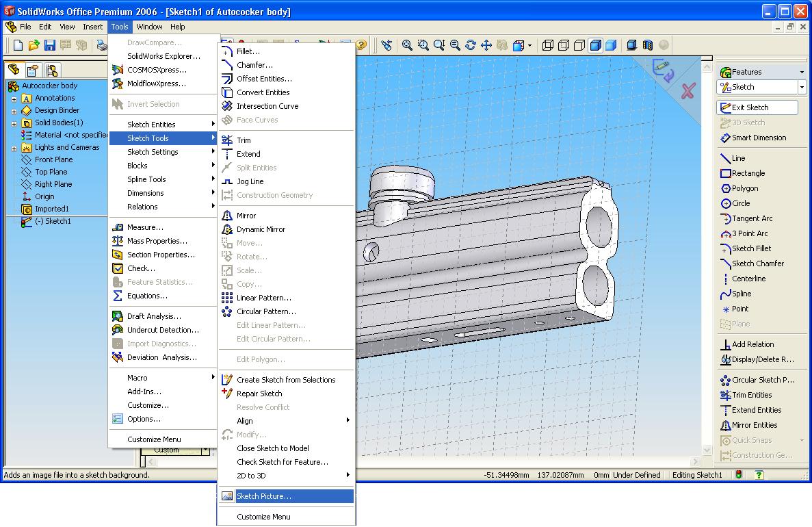Select the Spline tool
Image resolution: width=812 pixels, height=527 pixels.
coord(736,294)
